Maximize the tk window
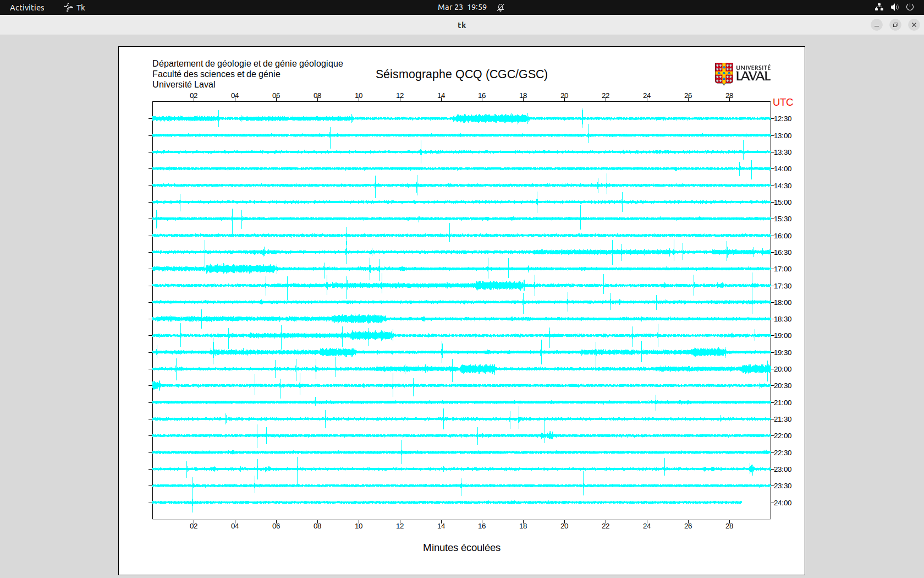This screenshot has height=578, width=924. pyautogui.click(x=895, y=25)
